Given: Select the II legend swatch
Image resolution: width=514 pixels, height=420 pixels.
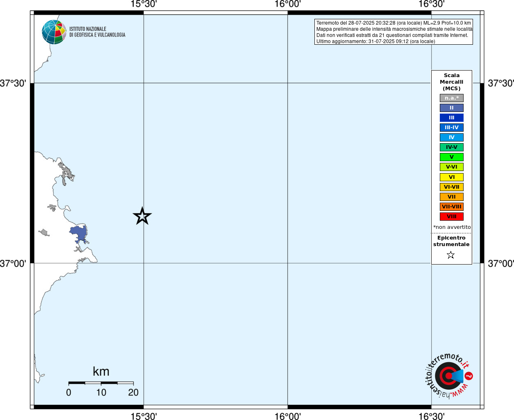Looking at the screenshot, I should click(x=452, y=108).
